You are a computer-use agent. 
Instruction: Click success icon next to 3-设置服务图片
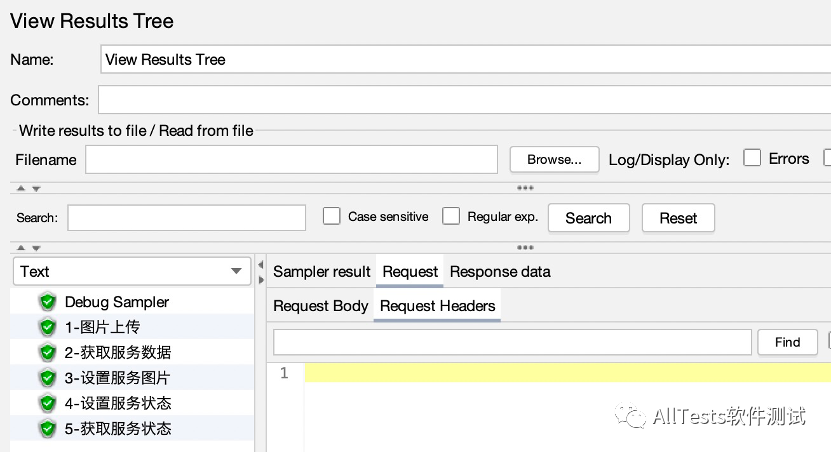pyautogui.click(x=47, y=378)
